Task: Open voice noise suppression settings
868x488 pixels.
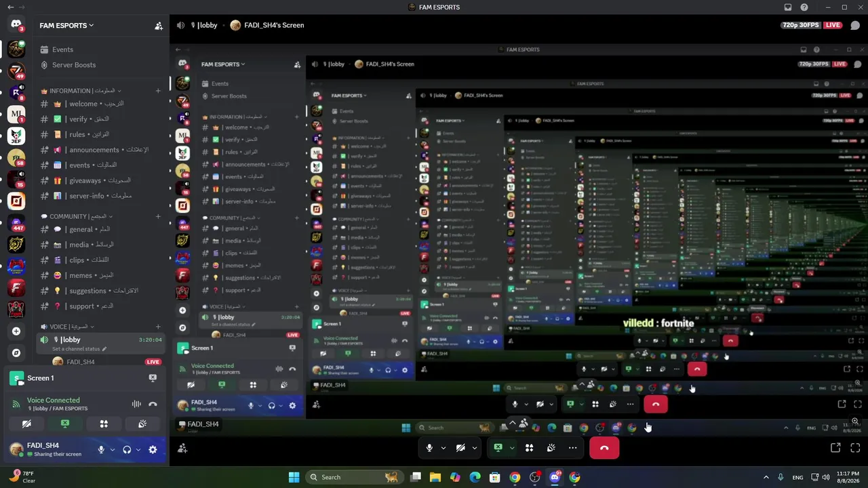Action: pos(136,404)
